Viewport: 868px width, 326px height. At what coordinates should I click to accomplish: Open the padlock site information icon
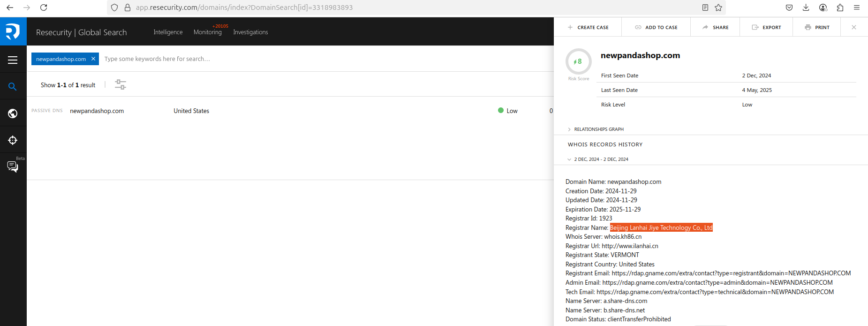coord(128,8)
